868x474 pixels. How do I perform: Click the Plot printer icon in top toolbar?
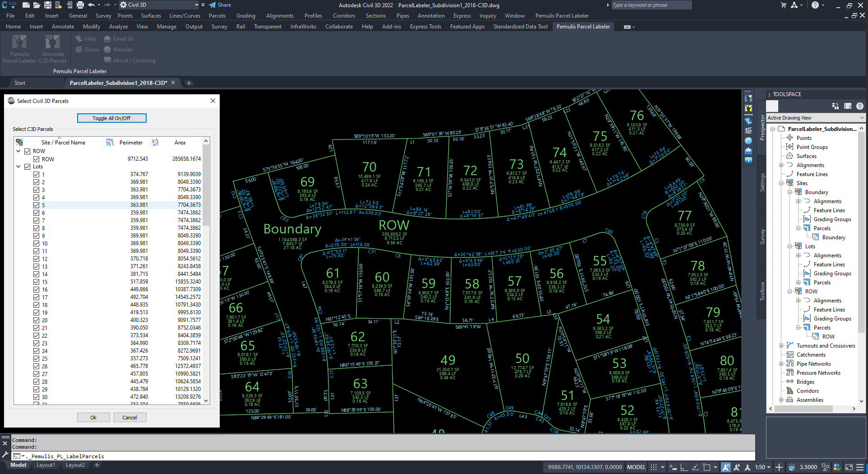tap(80, 5)
